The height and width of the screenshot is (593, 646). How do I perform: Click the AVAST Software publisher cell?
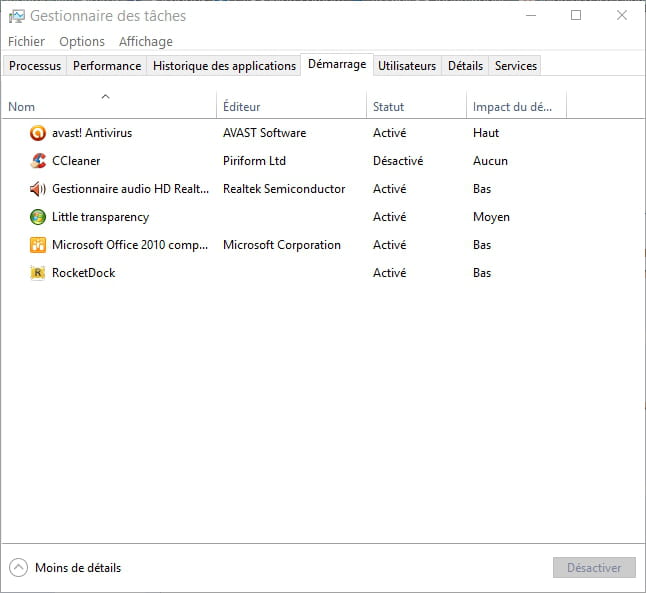point(264,133)
